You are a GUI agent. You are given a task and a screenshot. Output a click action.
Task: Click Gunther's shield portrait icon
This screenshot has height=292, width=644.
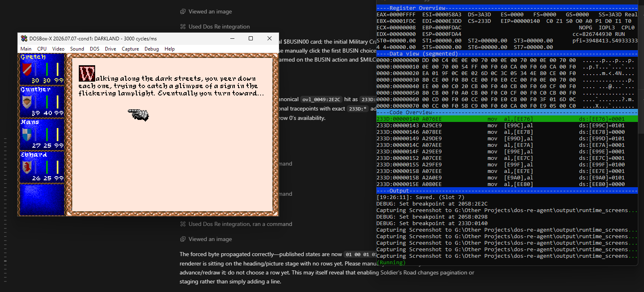point(27,102)
